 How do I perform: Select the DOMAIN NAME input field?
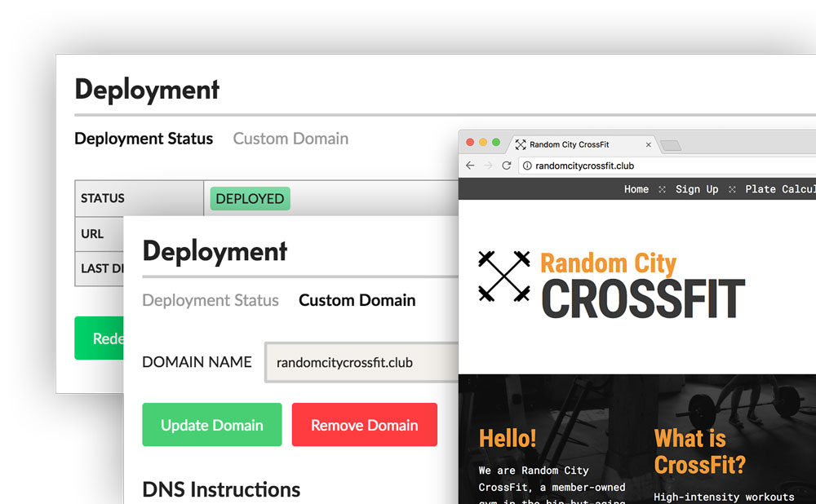[359, 362]
